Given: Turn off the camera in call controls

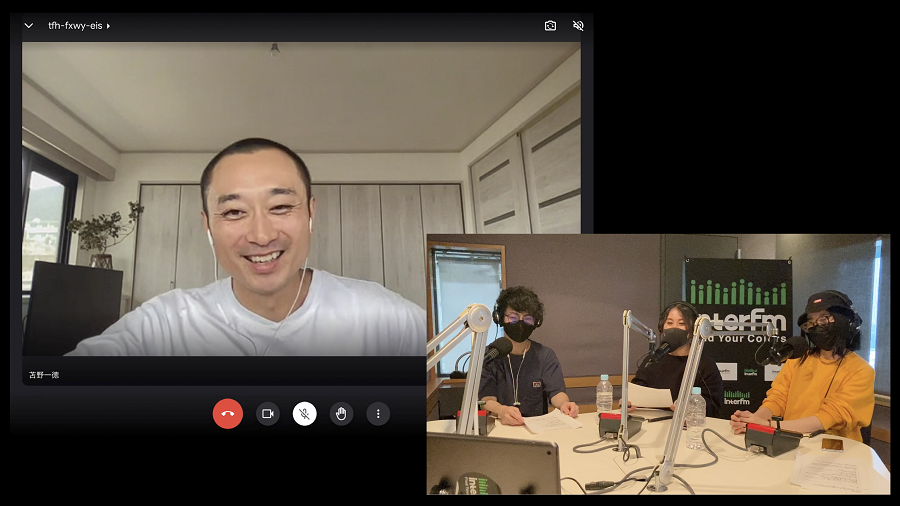Looking at the screenshot, I should tap(267, 413).
